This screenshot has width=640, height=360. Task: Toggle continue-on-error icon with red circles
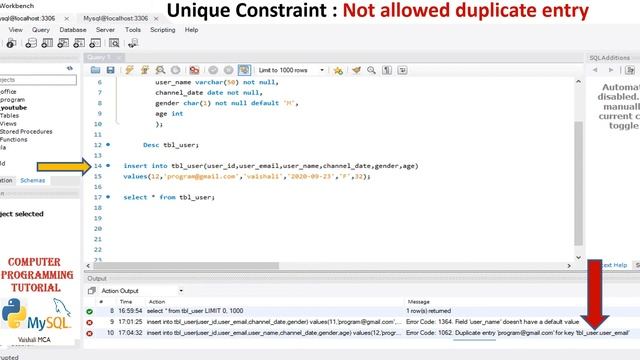[194, 70]
